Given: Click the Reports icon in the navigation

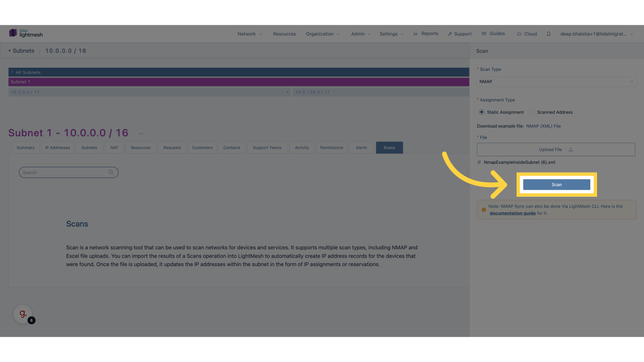Looking at the screenshot, I should tap(415, 34).
